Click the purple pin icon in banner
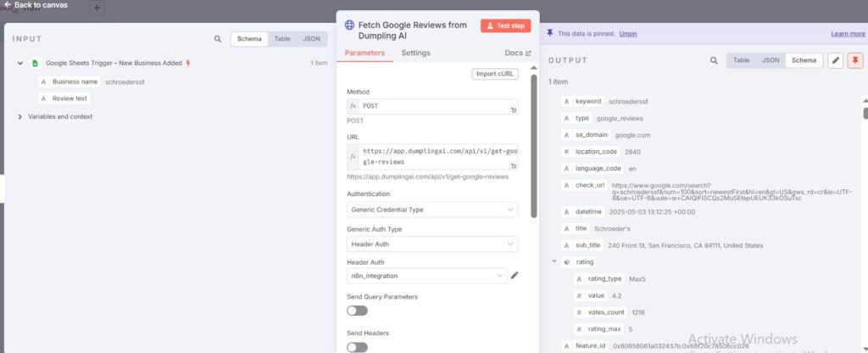The width and height of the screenshot is (868, 353). (x=549, y=33)
